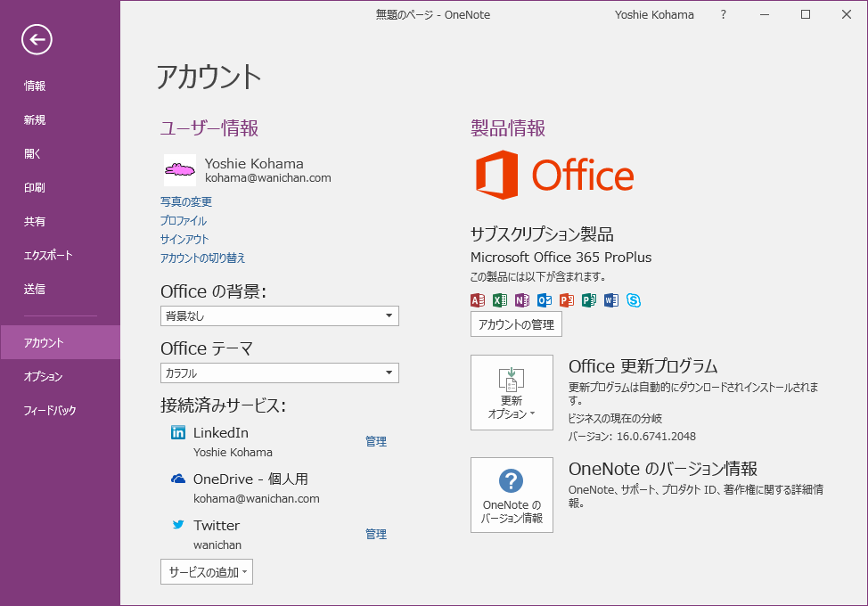Click the back arrow to return to notes
Image resolution: width=868 pixels, height=606 pixels.
click(x=37, y=39)
